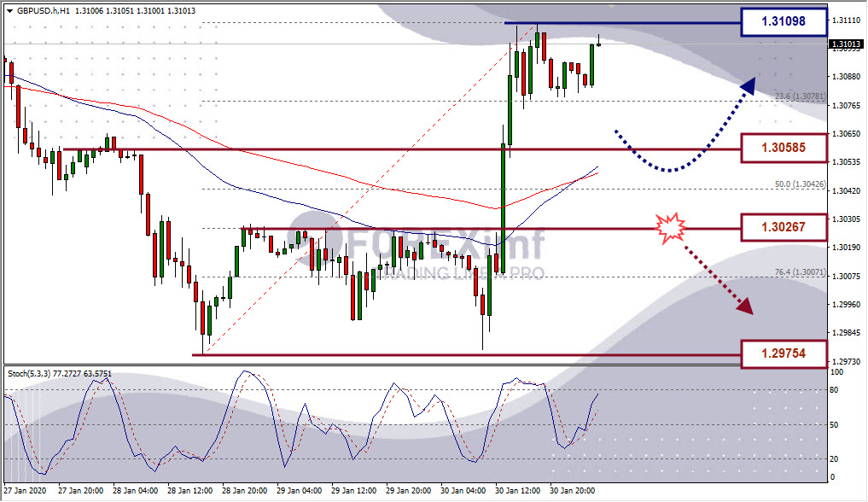Click the 1.30267 level label box
This screenshot has width=868, height=502.
pos(784,227)
